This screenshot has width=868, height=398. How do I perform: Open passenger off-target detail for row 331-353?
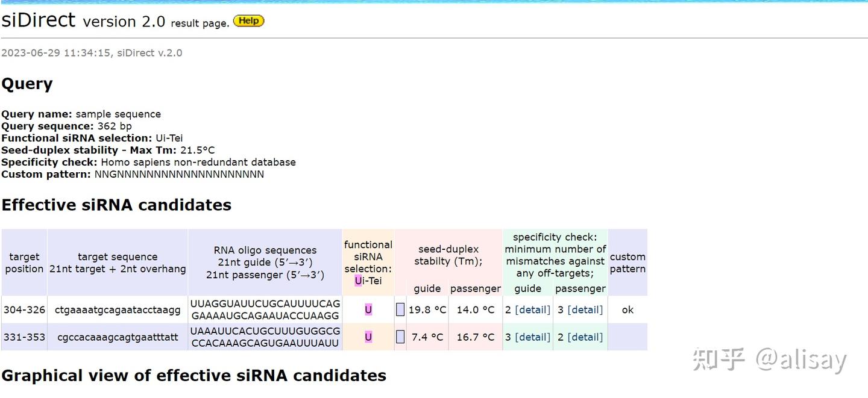[585, 337]
